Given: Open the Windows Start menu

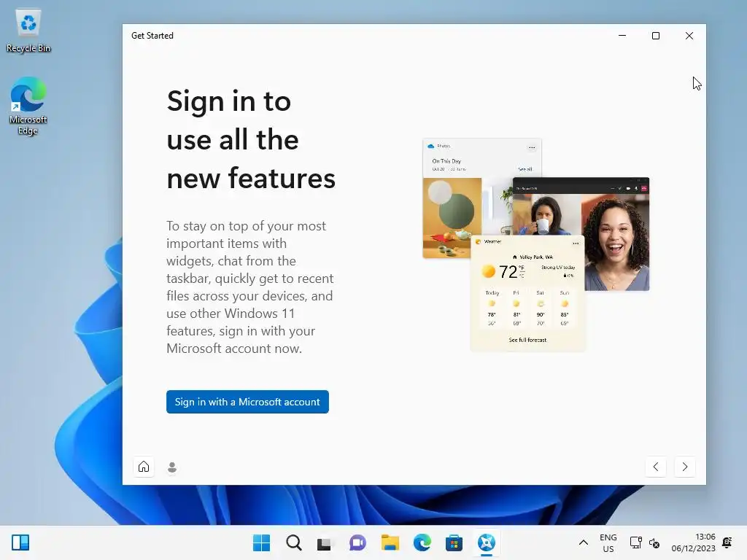Looking at the screenshot, I should [x=261, y=542].
